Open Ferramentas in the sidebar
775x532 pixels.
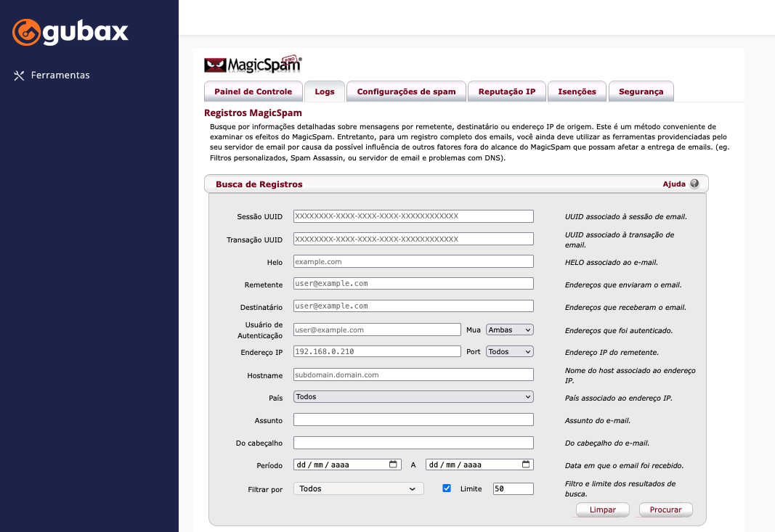click(x=60, y=75)
